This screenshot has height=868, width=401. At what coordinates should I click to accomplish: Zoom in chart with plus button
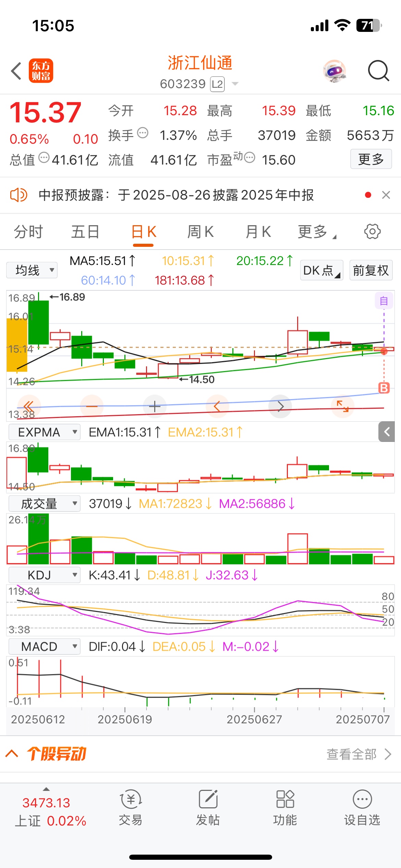click(x=155, y=407)
